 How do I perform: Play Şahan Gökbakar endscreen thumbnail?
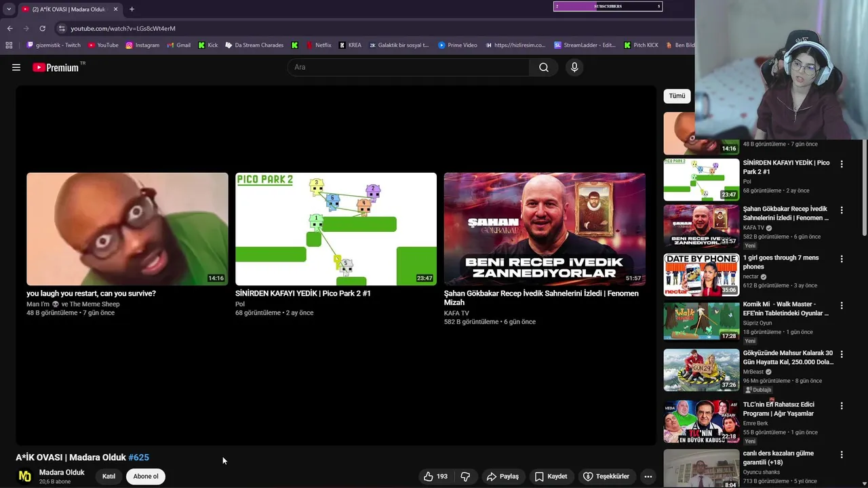[x=545, y=229]
